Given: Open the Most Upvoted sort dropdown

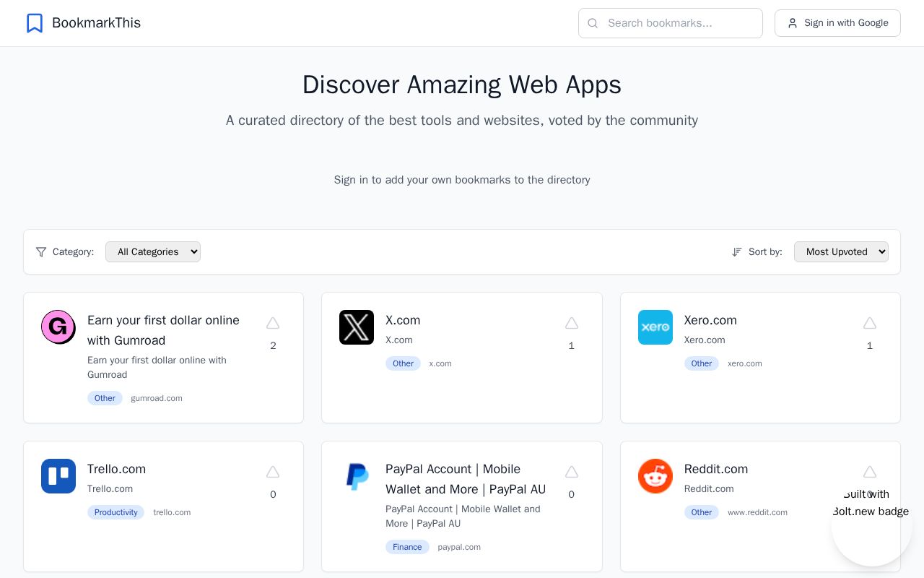Looking at the screenshot, I should pyautogui.click(x=841, y=252).
